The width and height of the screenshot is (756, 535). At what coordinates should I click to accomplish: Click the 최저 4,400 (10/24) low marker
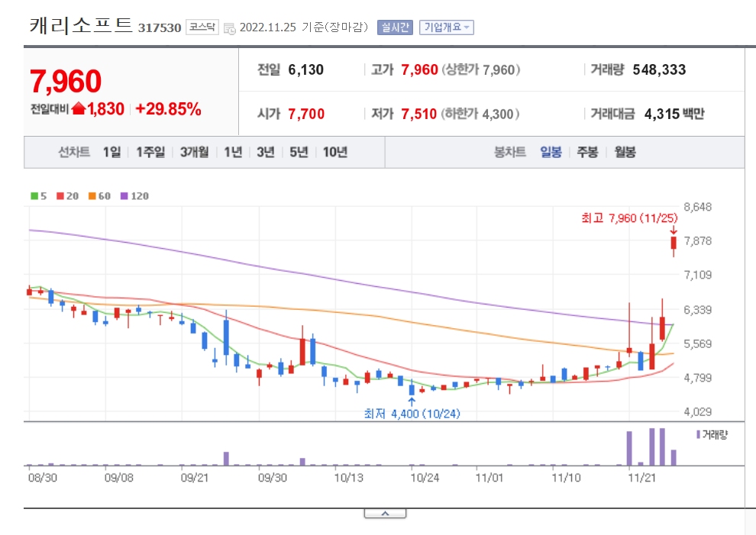click(x=412, y=414)
